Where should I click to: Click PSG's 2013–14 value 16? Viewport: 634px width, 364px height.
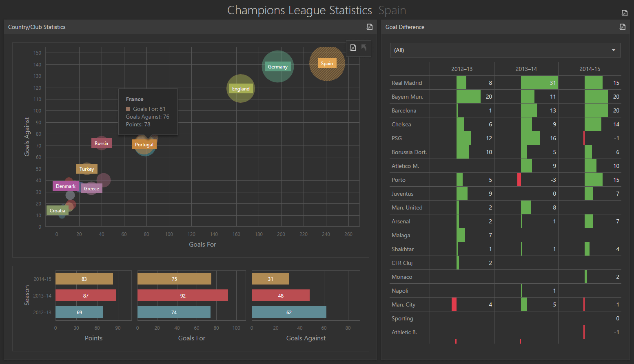click(553, 138)
